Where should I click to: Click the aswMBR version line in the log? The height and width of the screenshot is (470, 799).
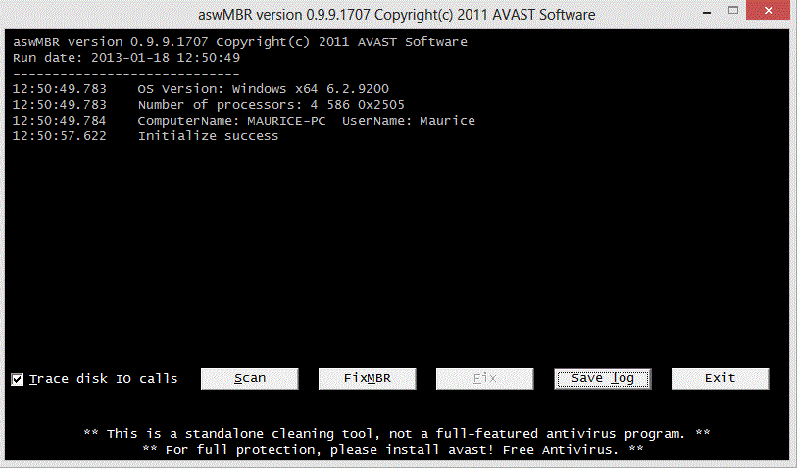[x=240, y=42]
